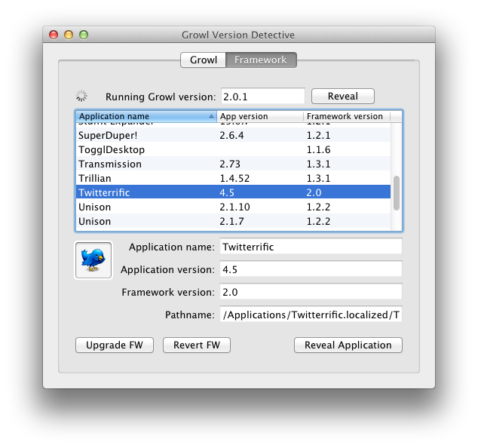
Task: Sort by App version column header
Action: click(259, 116)
